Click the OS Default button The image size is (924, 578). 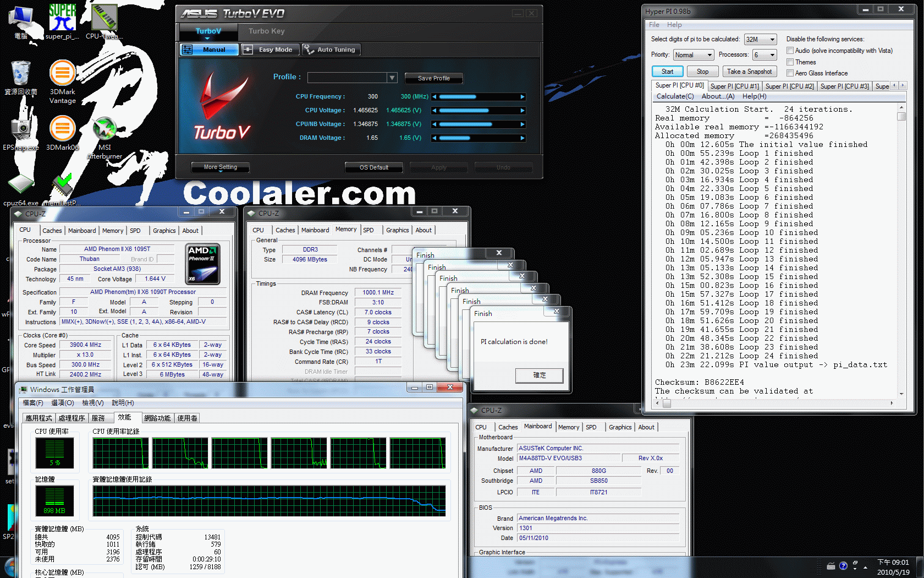(x=373, y=167)
